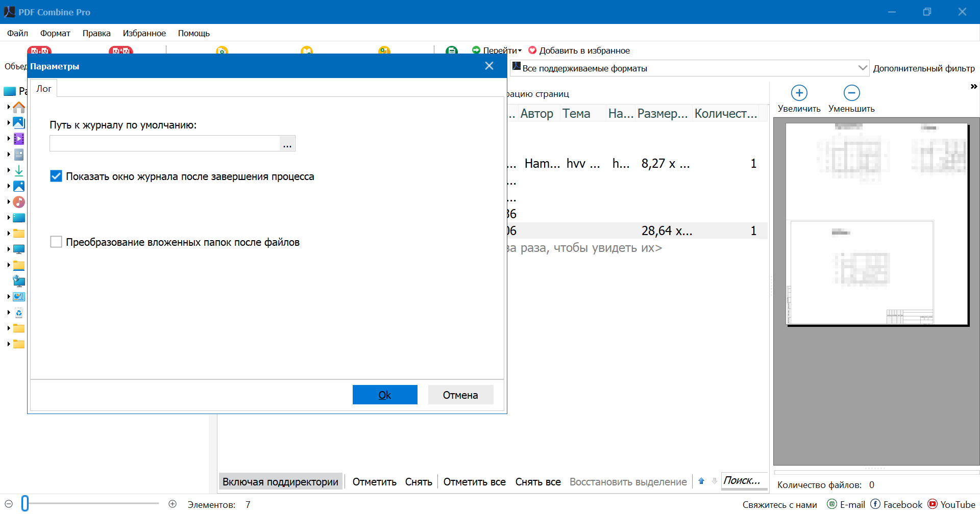Select the green Downloads arrow icon

coord(19,170)
